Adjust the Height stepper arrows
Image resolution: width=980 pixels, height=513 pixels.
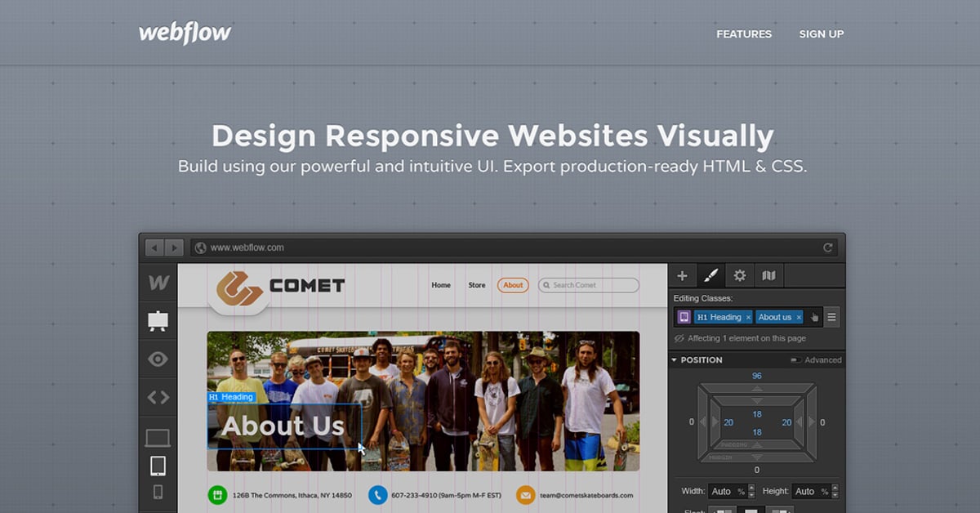835,491
